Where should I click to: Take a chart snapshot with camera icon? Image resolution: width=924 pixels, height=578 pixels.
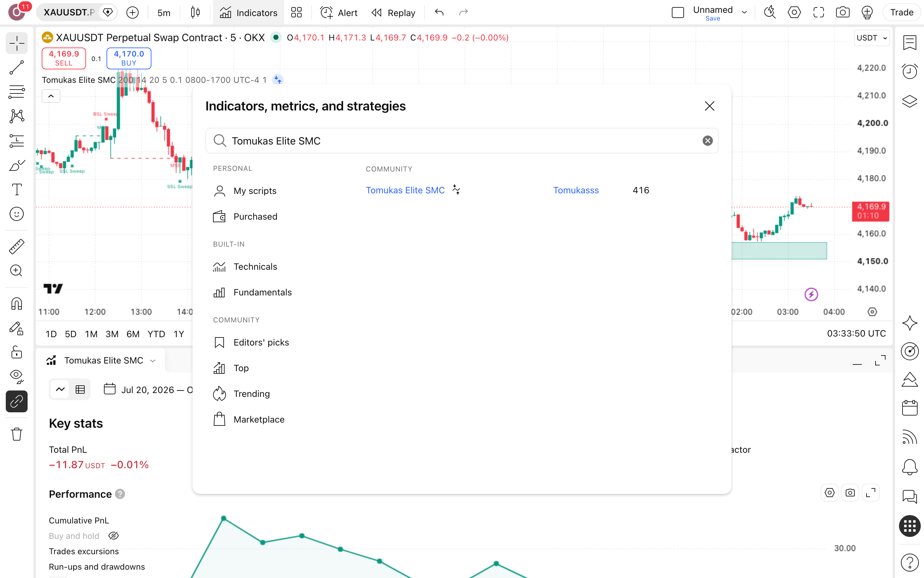coord(842,13)
